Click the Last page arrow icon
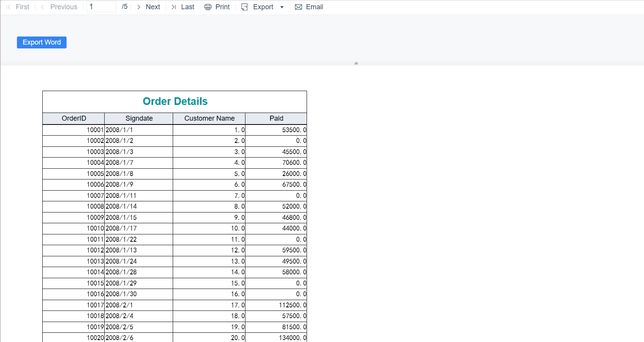Image resolution: width=644 pixels, height=342 pixels. point(174,7)
